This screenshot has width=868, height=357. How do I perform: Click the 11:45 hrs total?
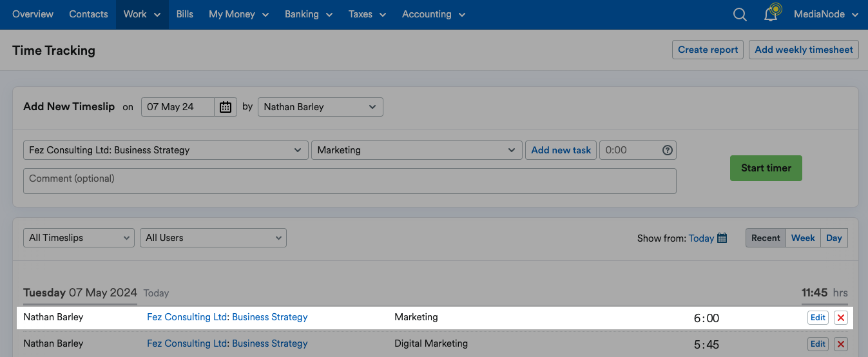(x=825, y=293)
